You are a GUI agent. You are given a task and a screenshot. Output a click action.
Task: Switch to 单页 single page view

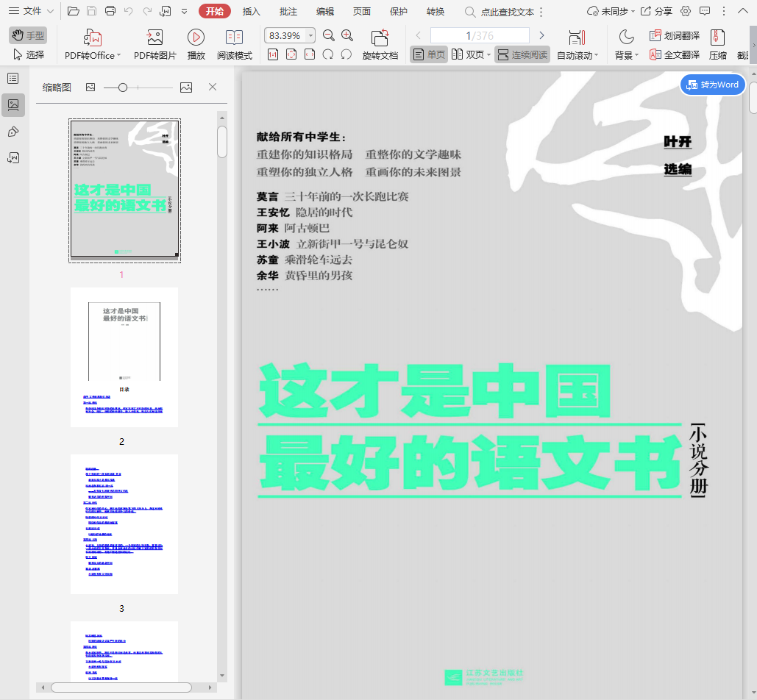[429, 54]
